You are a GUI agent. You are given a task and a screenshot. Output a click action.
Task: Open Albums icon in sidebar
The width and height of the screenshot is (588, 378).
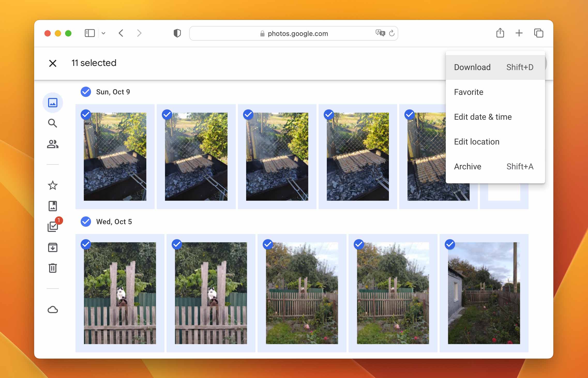click(53, 206)
